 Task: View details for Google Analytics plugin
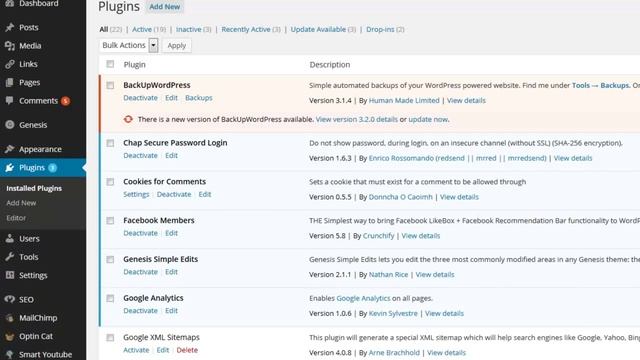(x=444, y=313)
